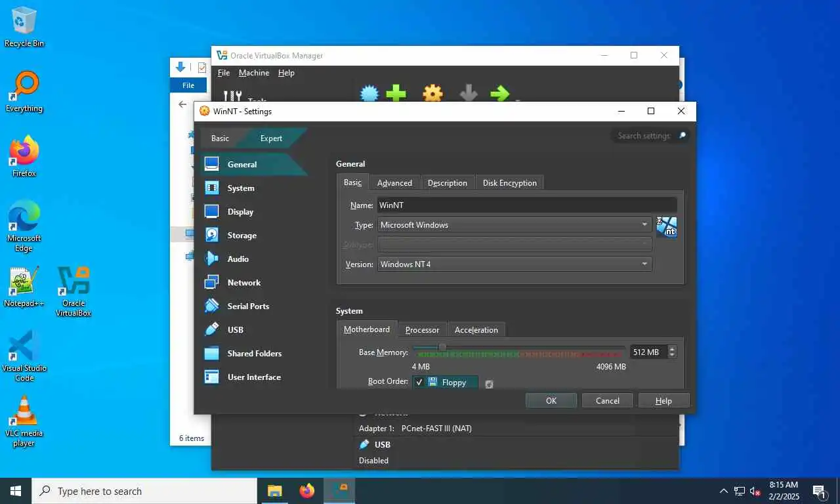This screenshot has height=504, width=840.
Task: Click the volume tray icon
Action: (x=755, y=491)
